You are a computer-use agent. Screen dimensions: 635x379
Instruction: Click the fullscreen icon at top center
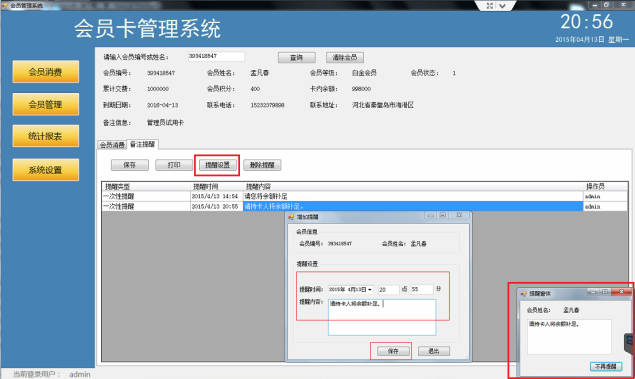[x=490, y=6]
